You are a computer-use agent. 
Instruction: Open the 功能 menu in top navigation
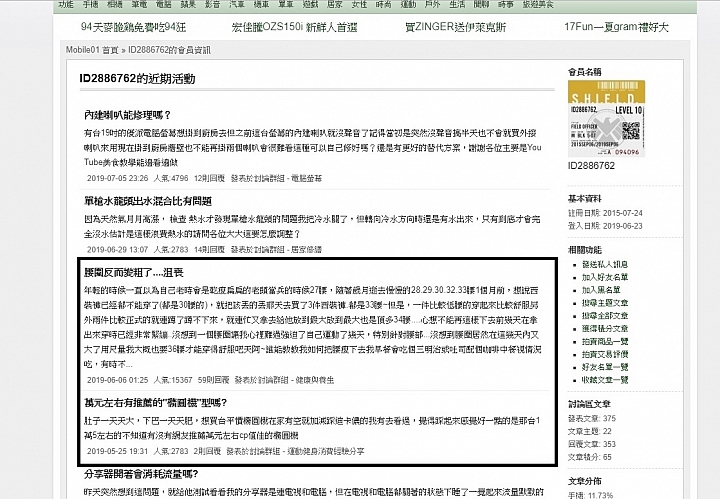[x=66, y=4]
